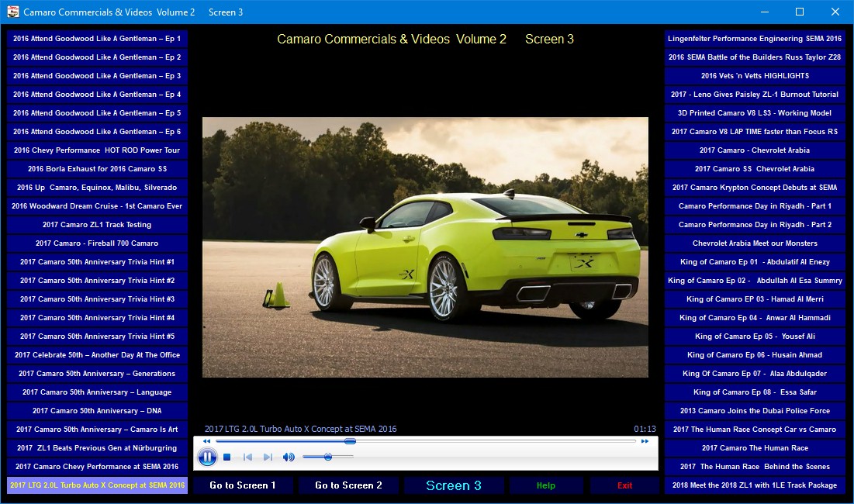Play 2017 Camaro The Human Race
The image size is (854, 504).
pos(755,448)
